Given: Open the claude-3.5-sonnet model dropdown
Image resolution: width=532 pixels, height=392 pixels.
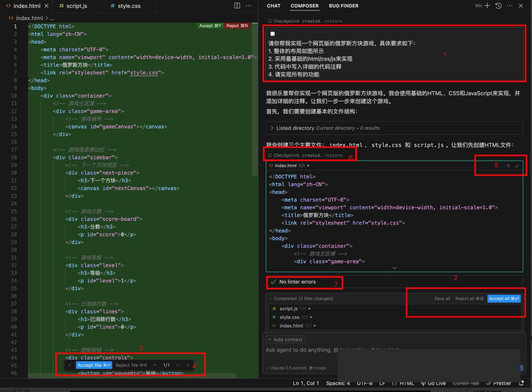Looking at the screenshot, I should tap(287, 368).
